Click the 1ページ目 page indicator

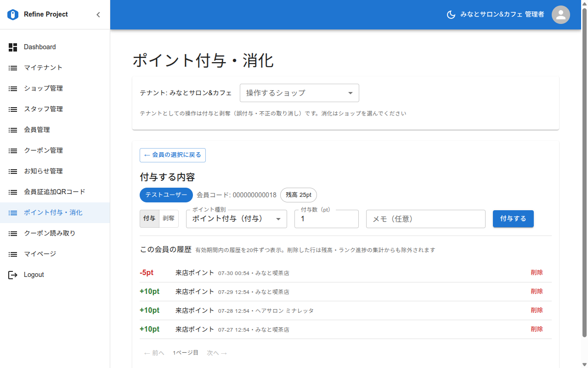tap(186, 353)
